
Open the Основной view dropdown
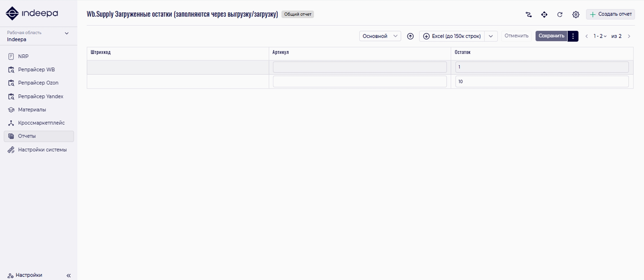tap(380, 36)
